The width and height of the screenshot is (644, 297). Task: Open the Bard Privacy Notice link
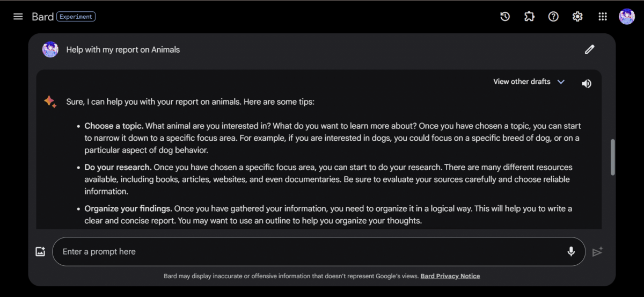(x=450, y=276)
